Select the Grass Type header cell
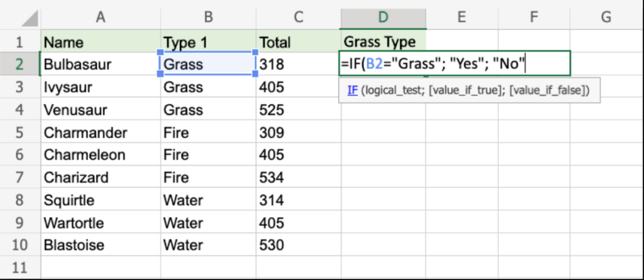This screenshot has height=280, width=644. 383,42
